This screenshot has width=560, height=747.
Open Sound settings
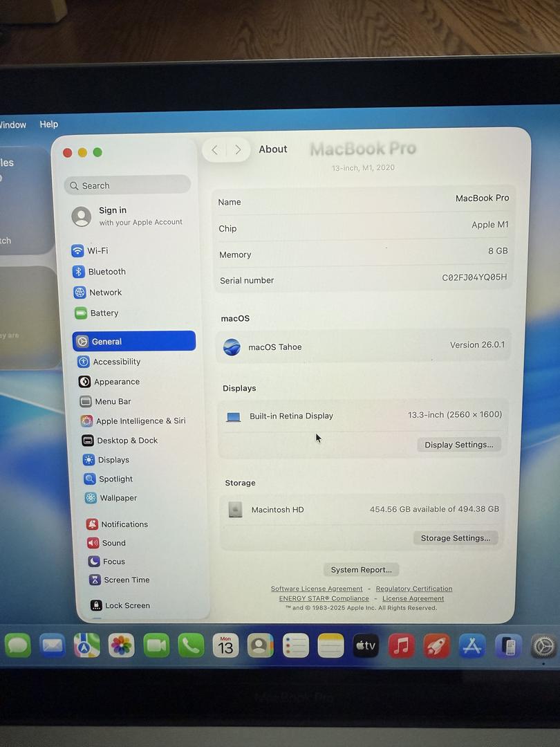click(106, 543)
